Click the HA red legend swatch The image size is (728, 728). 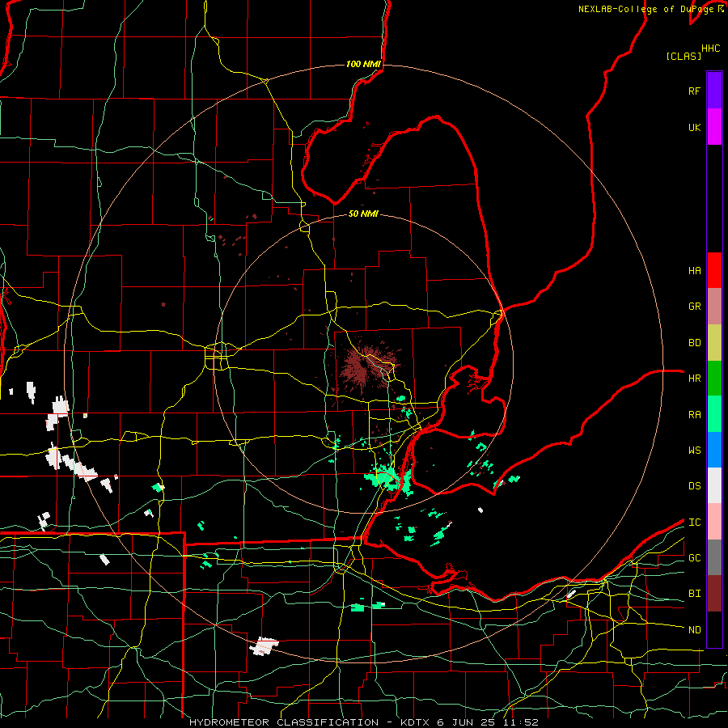714,270
